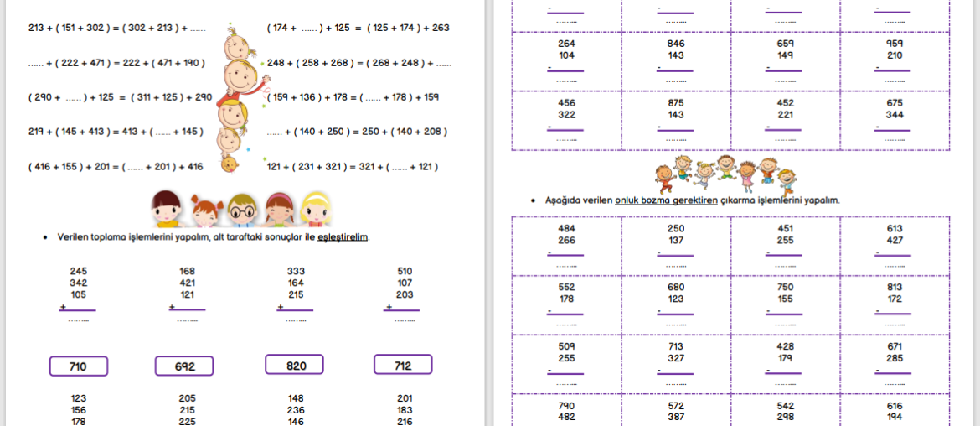This screenshot has height=426, width=980.
Task: Click the number 675 above 344
Action: (895, 103)
